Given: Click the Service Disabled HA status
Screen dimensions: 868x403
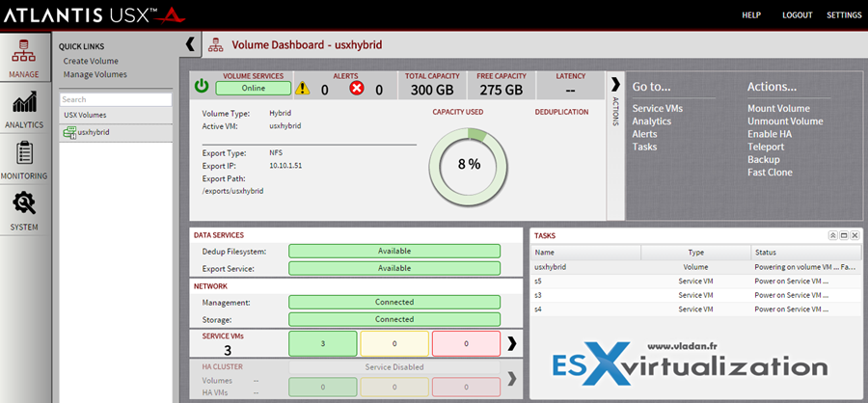Looking at the screenshot, I should tap(394, 367).
